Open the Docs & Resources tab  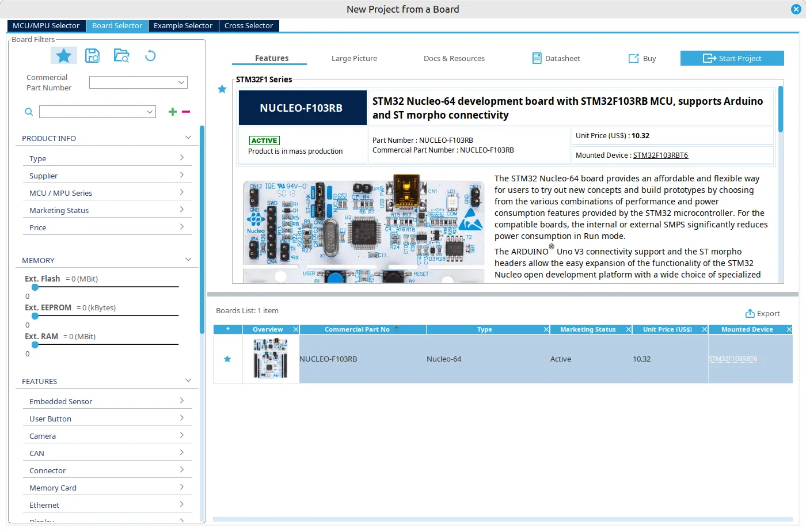[454, 58]
